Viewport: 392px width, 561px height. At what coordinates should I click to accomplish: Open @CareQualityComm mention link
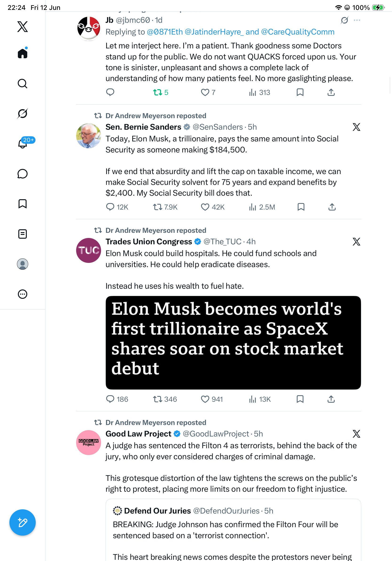tap(298, 32)
